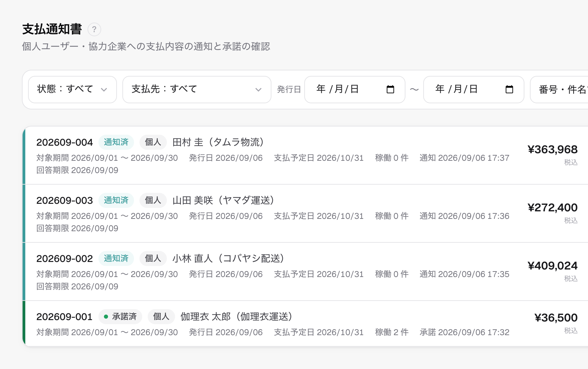Viewport: 588px width, 369px height.
Task: Click 通知 2026/09/06 17:35 timestamp
Action: click(465, 274)
